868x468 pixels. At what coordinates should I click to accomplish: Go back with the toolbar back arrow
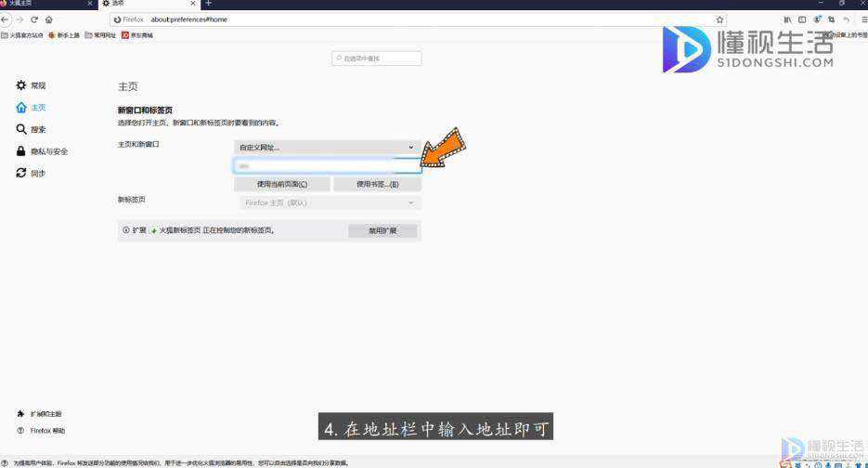click(x=5, y=19)
